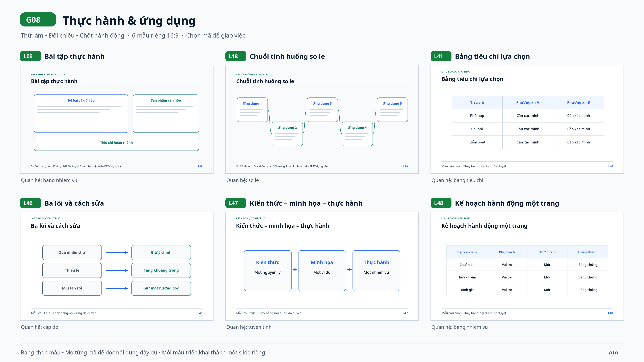Open the Ba lỗi và cách sửa thumbnail

pyautogui.click(x=117, y=266)
